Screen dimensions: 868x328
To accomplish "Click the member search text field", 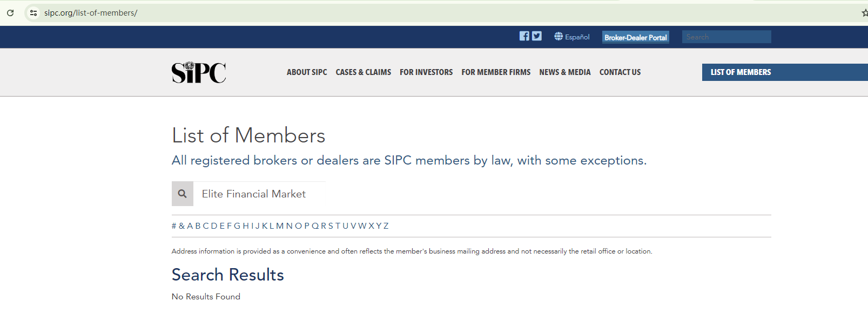I will click(x=259, y=194).
